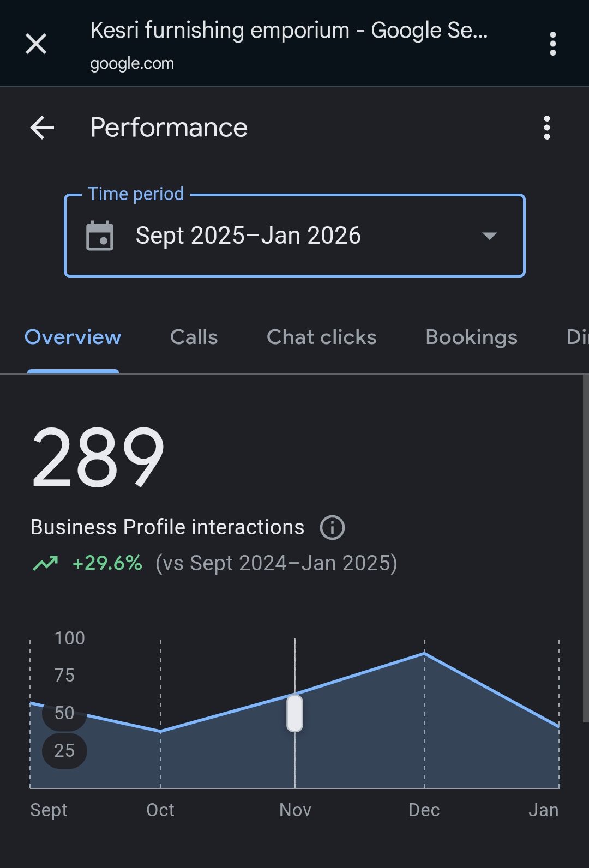
Task: Close the browser tab with X icon
Action: (x=36, y=44)
